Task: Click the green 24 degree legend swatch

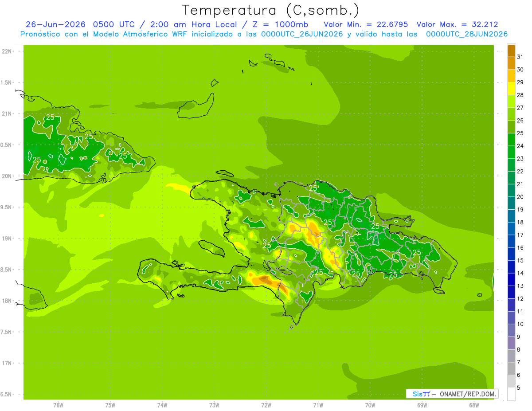Action: pyautogui.click(x=511, y=140)
